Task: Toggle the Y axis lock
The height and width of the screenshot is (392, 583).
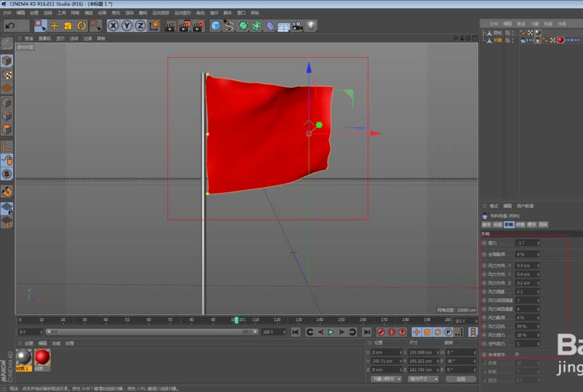Action: (127, 25)
